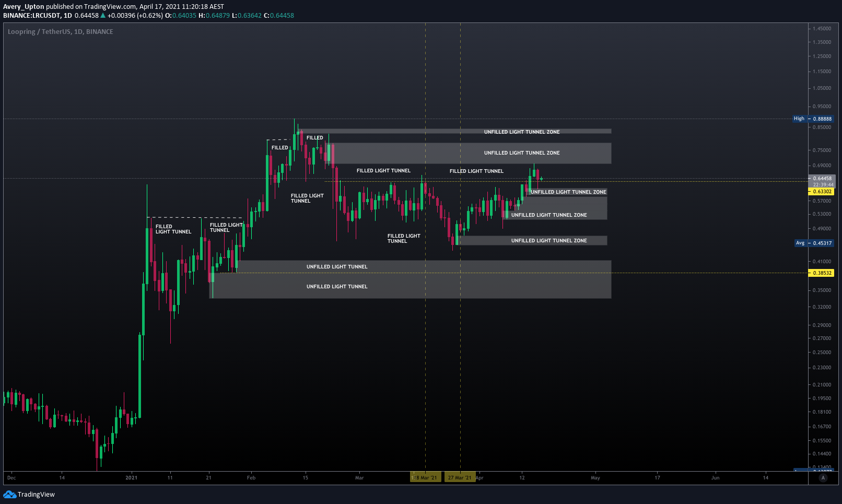Click the opening price O:0.64035 in header
Image resolution: width=842 pixels, height=504 pixels.
(x=181, y=15)
